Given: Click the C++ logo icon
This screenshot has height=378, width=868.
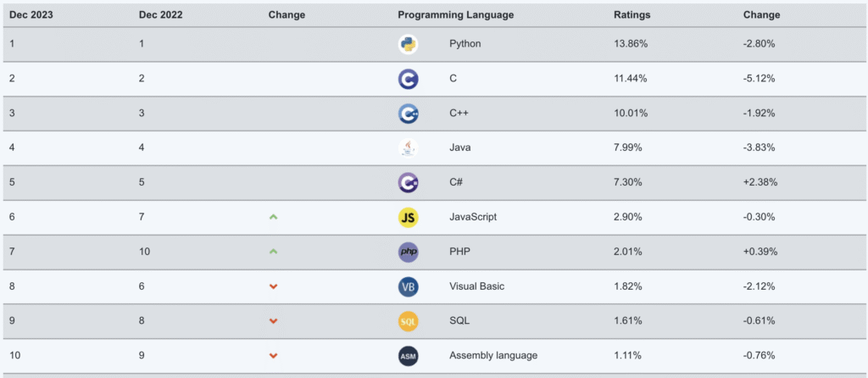Looking at the screenshot, I should (x=409, y=114).
